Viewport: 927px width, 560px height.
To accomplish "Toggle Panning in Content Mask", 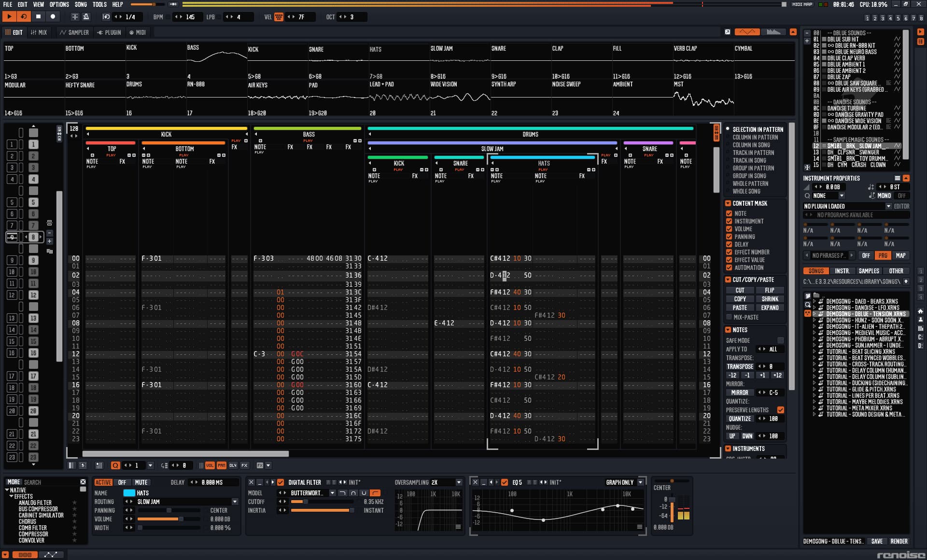I will point(729,237).
